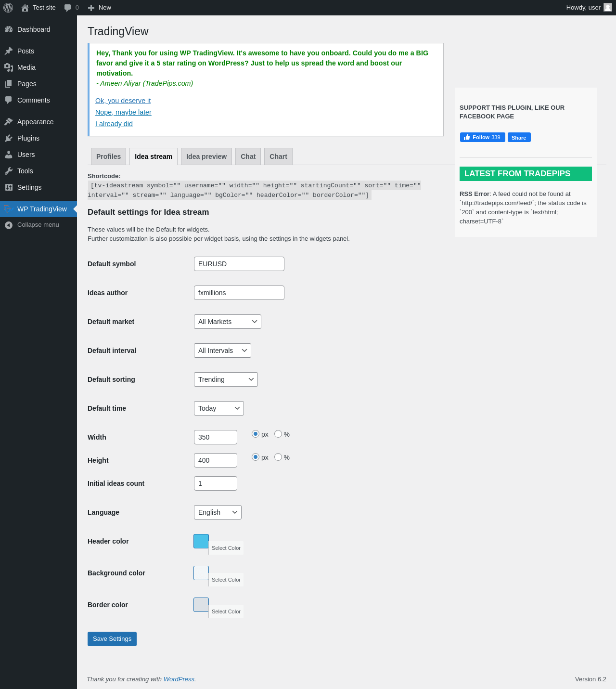This screenshot has height=689, width=616.
Task: Click the Collapse menu arrow icon
Action: (9, 225)
